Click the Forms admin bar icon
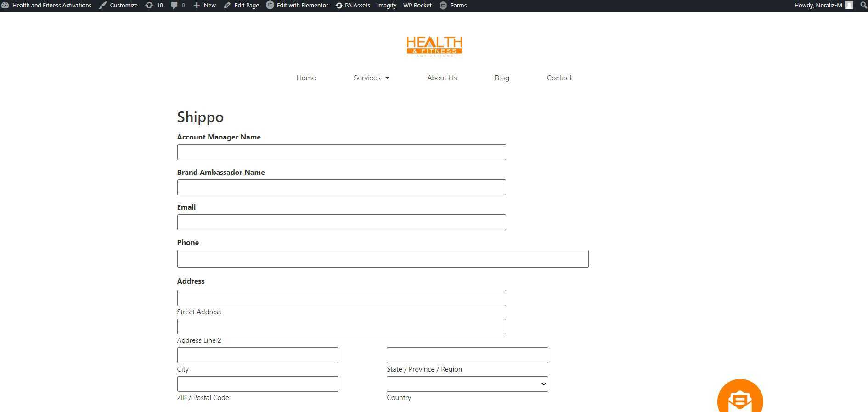Image resolution: width=868 pixels, height=412 pixels. point(443,6)
